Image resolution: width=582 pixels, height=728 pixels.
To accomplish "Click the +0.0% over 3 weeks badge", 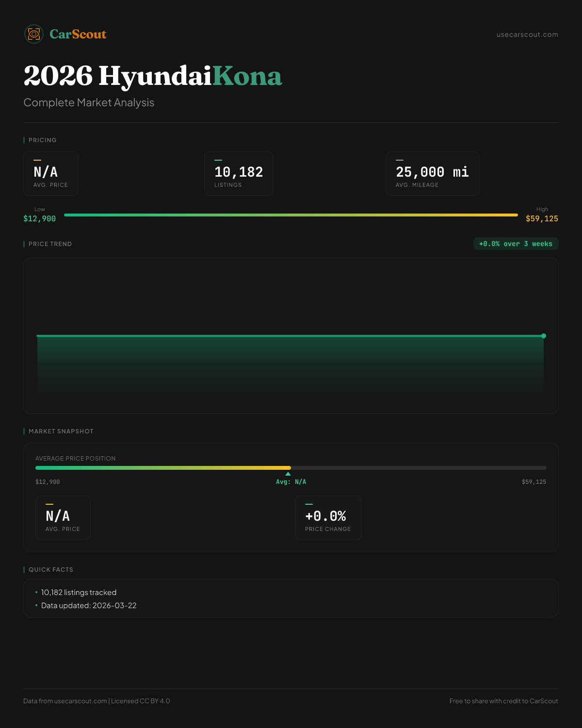I will coord(516,244).
